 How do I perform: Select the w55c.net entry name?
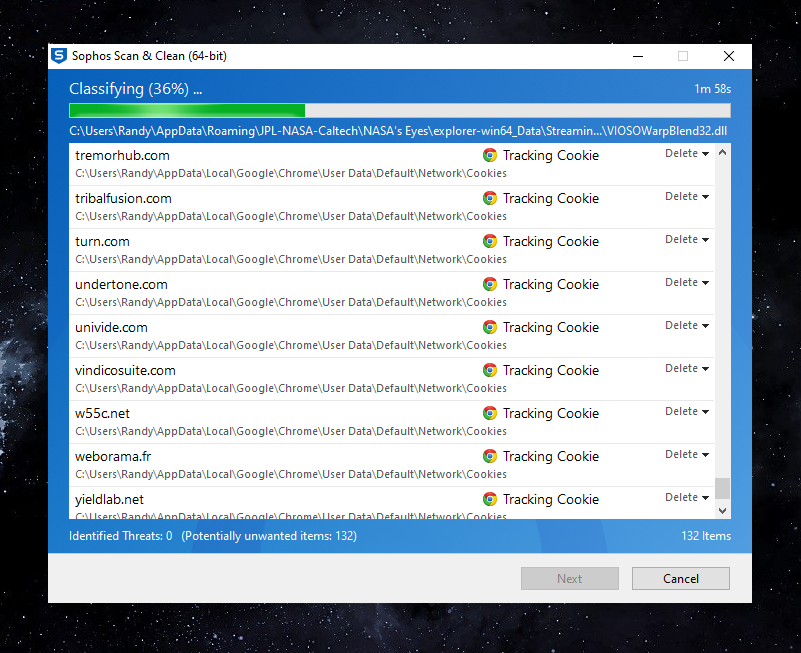(x=102, y=413)
